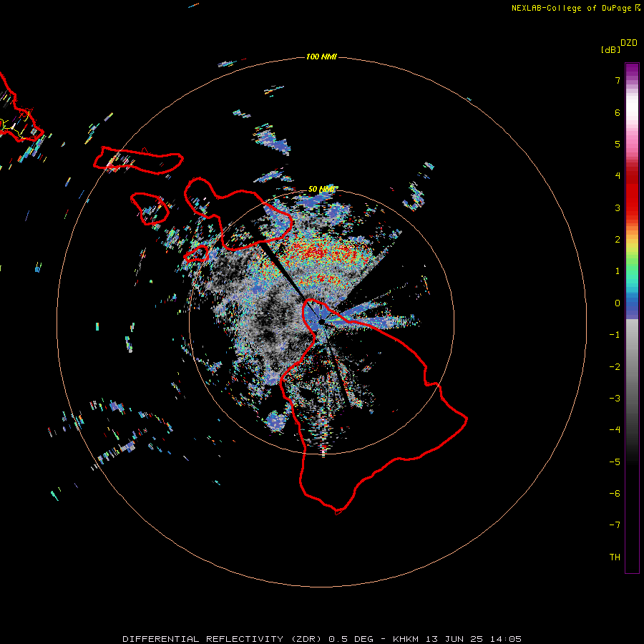Click the 1 value on color scale

point(618,271)
